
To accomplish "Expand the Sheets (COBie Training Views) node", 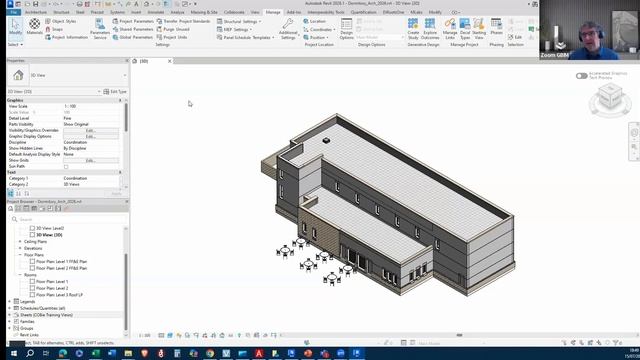I will (10, 315).
